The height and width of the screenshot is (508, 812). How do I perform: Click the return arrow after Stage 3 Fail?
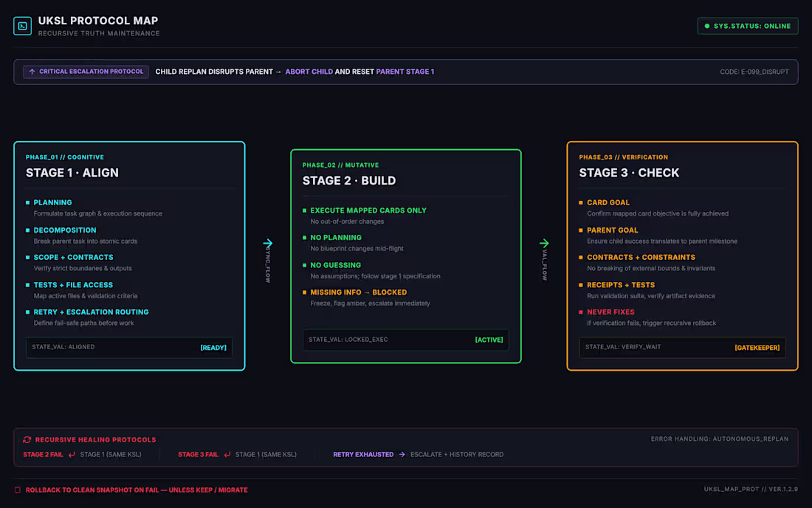point(227,455)
